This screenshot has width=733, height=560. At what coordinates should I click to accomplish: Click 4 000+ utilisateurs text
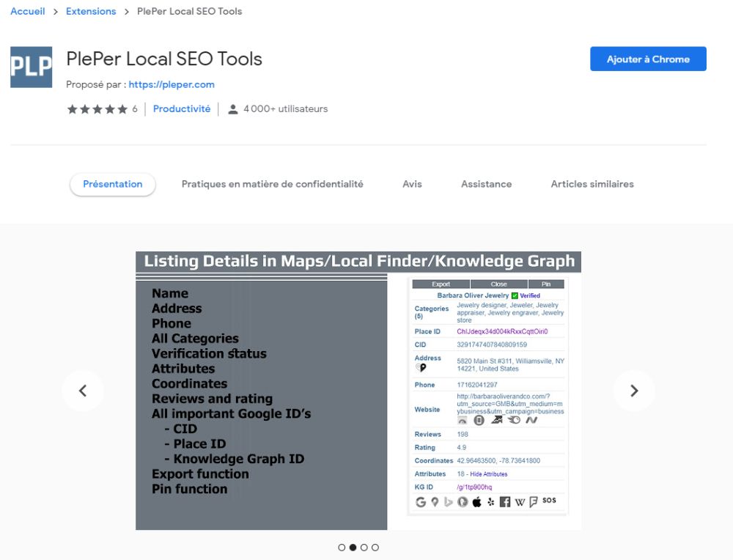pyautogui.click(x=286, y=109)
